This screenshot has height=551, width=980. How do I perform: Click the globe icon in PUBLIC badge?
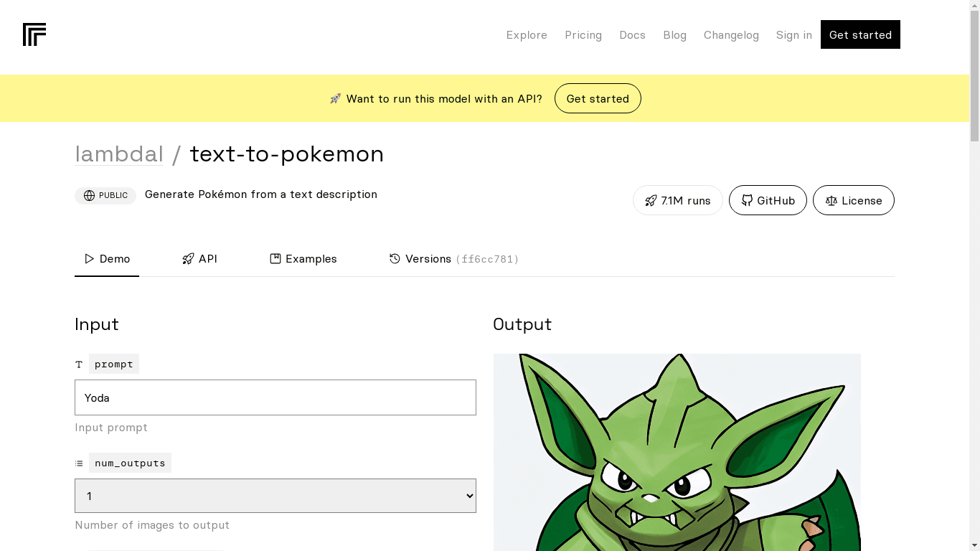[x=89, y=195]
